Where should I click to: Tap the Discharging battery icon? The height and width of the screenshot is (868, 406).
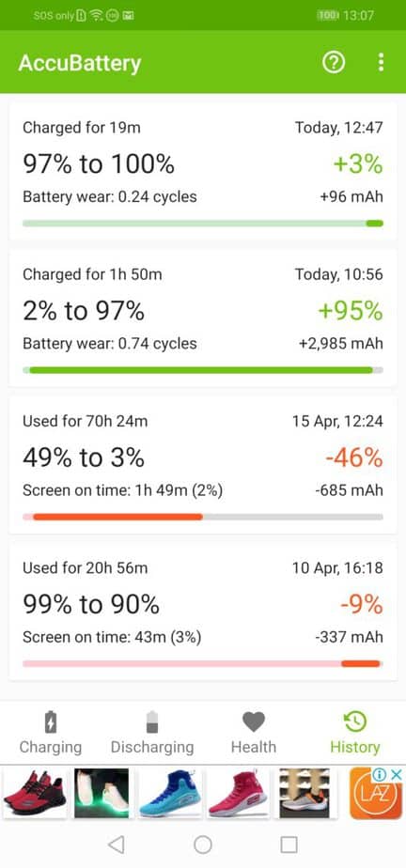[151, 721]
